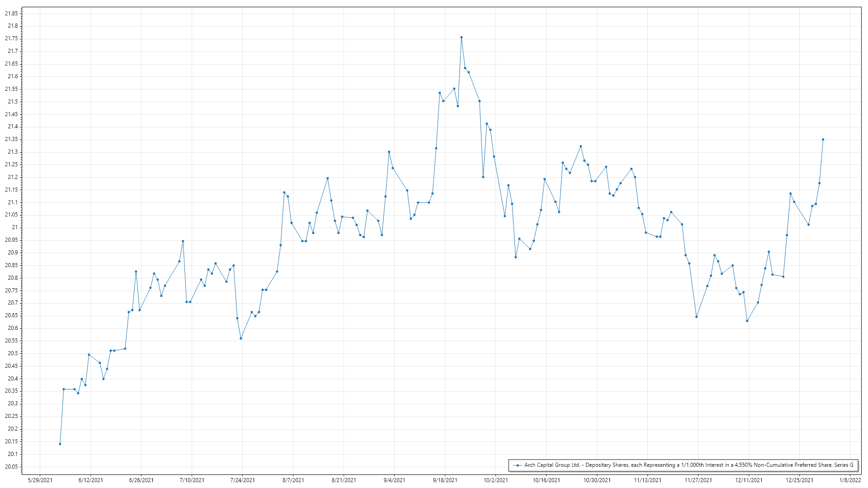Click the legend series marker icon
Screen dimensions: 868x488
[x=518, y=465]
